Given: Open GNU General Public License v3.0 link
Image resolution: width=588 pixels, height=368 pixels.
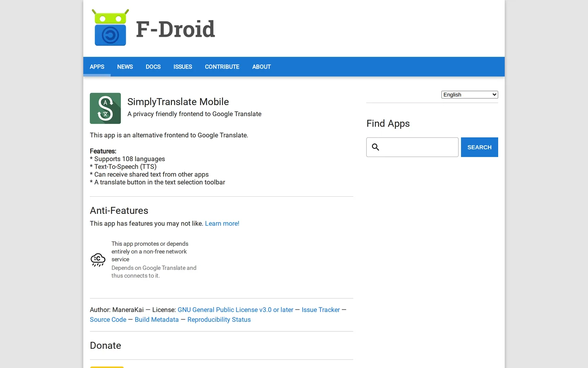Looking at the screenshot, I should [x=235, y=310].
